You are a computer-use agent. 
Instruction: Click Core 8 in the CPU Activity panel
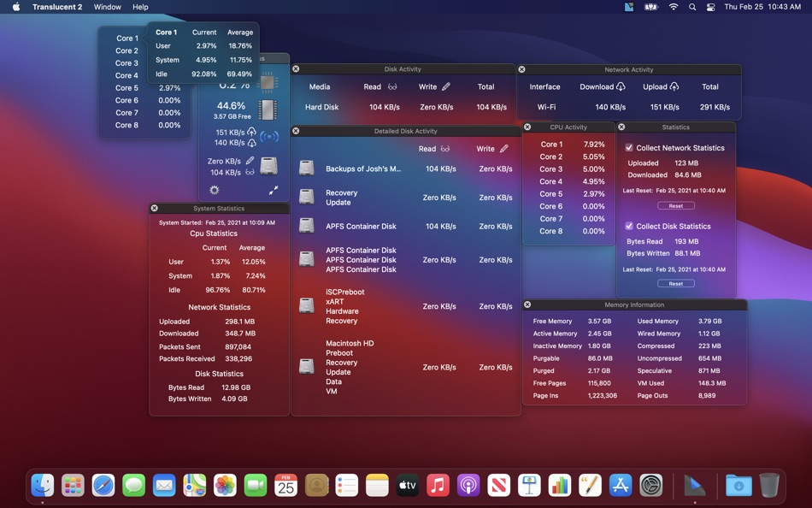[x=551, y=231]
